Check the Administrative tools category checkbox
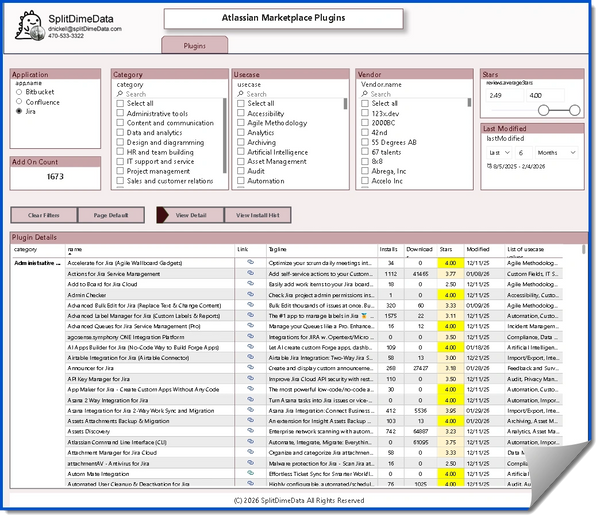Screen dimensions: 600x519 [x=121, y=114]
